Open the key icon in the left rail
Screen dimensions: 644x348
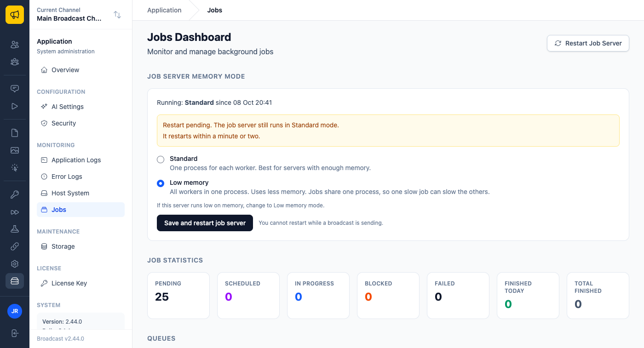coord(15,194)
